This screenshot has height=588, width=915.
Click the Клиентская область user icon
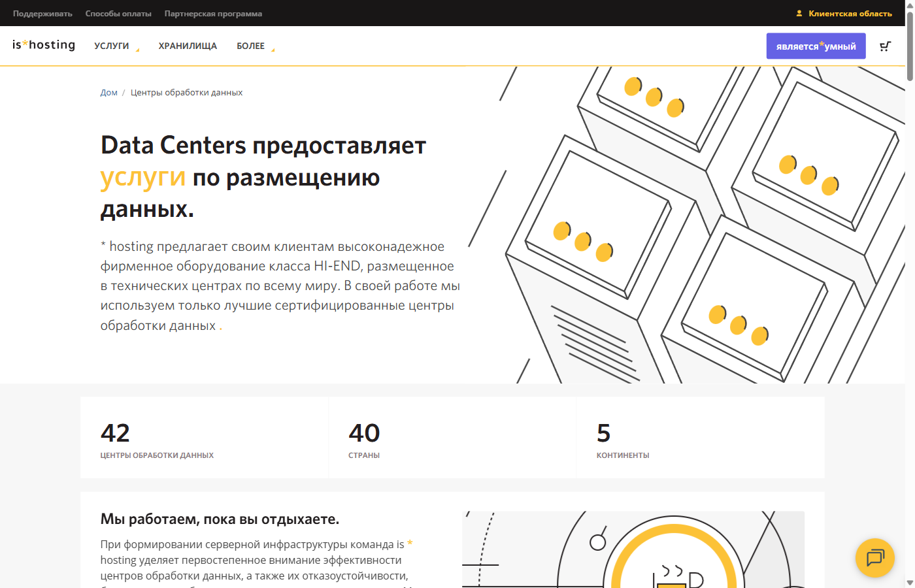[x=799, y=13]
